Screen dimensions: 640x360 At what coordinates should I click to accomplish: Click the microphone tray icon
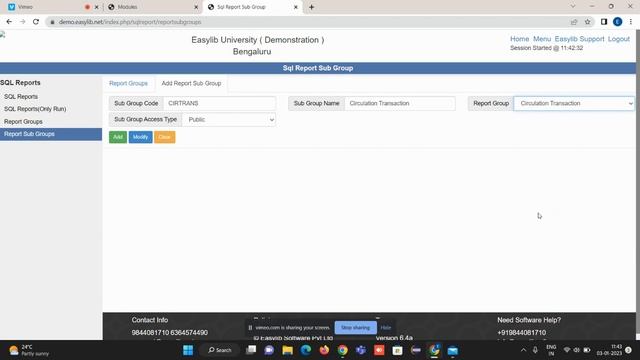pos(535,350)
